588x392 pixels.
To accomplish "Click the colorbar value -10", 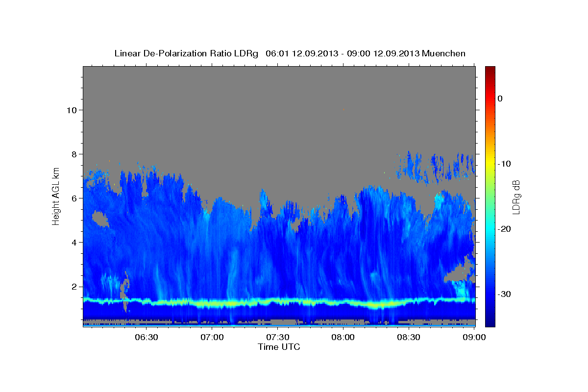I will pyautogui.click(x=504, y=164).
